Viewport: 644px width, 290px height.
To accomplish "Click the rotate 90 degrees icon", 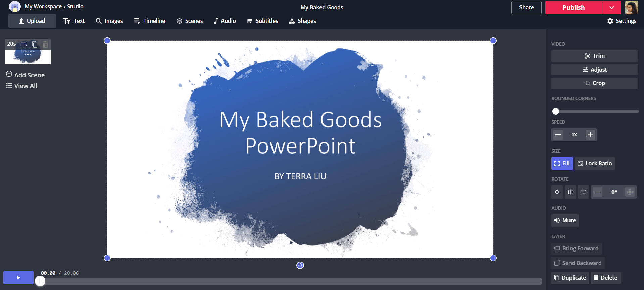I will [557, 192].
